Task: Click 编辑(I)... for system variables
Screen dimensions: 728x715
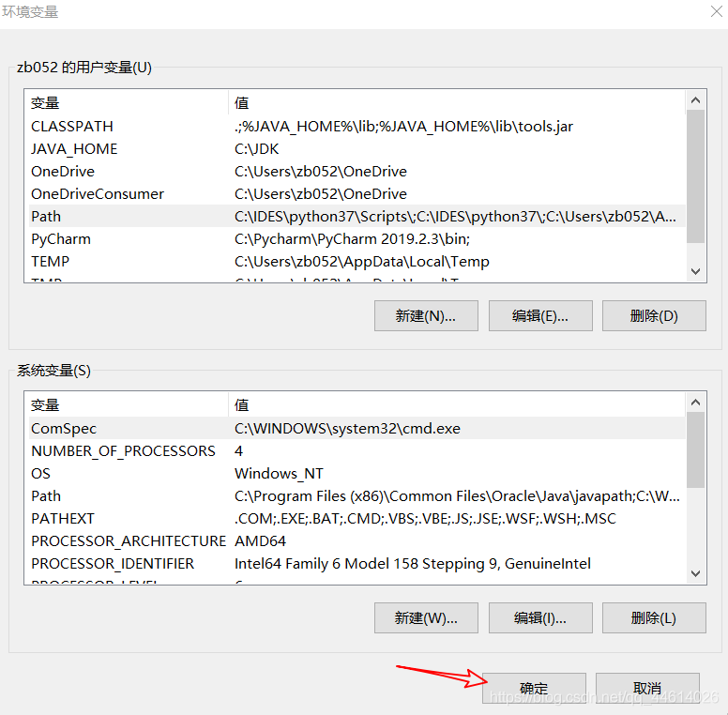Action: click(540, 618)
